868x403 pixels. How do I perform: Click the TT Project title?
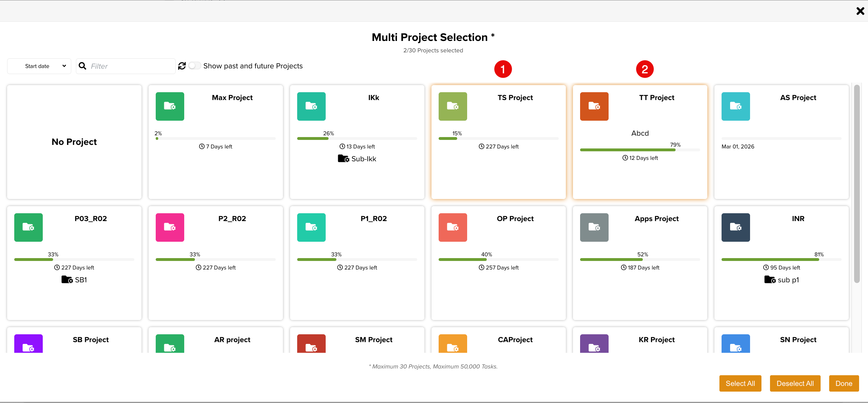(657, 98)
